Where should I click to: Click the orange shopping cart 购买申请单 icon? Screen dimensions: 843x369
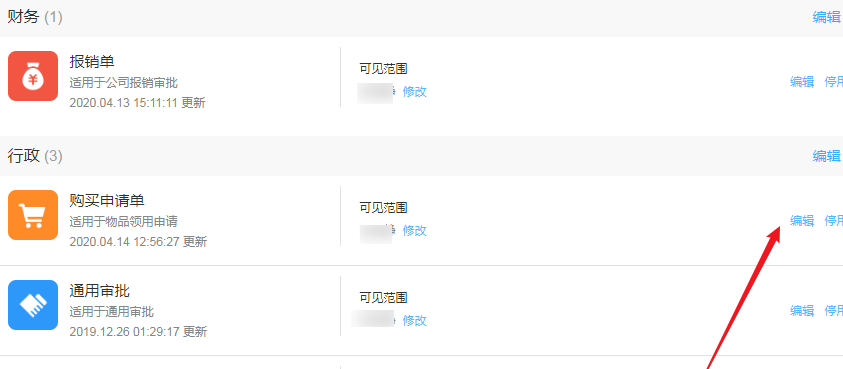click(x=33, y=215)
